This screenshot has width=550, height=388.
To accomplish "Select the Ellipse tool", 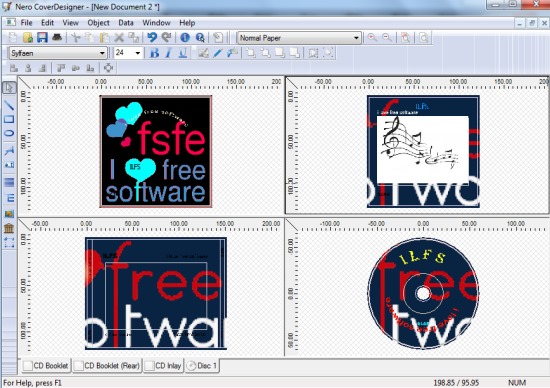I will [9, 134].
